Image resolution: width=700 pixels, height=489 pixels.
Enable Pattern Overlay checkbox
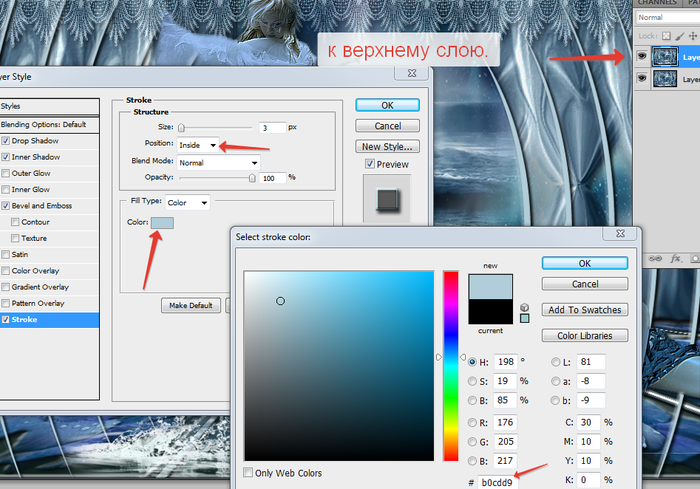[x=5, y=303]
